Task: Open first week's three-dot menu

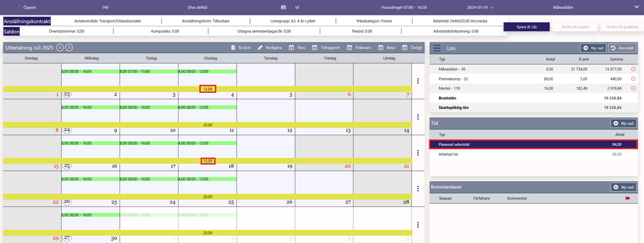Action: coord(418,81)
